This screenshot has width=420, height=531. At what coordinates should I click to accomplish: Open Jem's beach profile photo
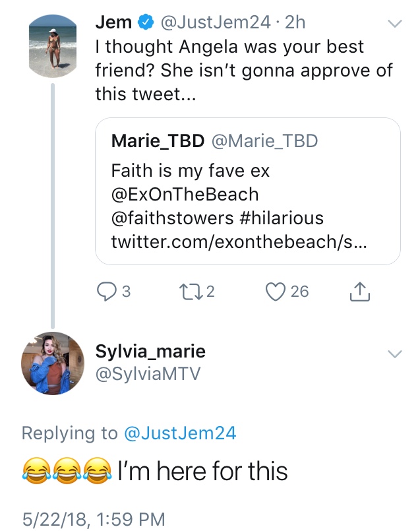tap(53, 46)
